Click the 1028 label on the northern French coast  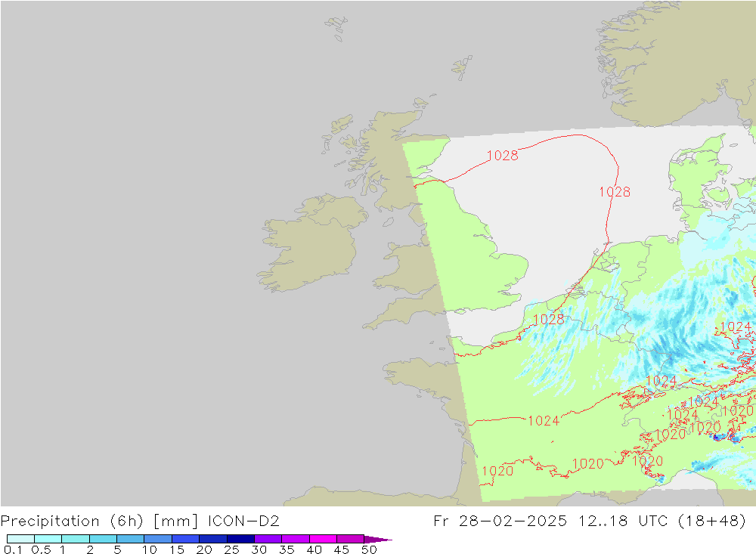coord(549,319)
